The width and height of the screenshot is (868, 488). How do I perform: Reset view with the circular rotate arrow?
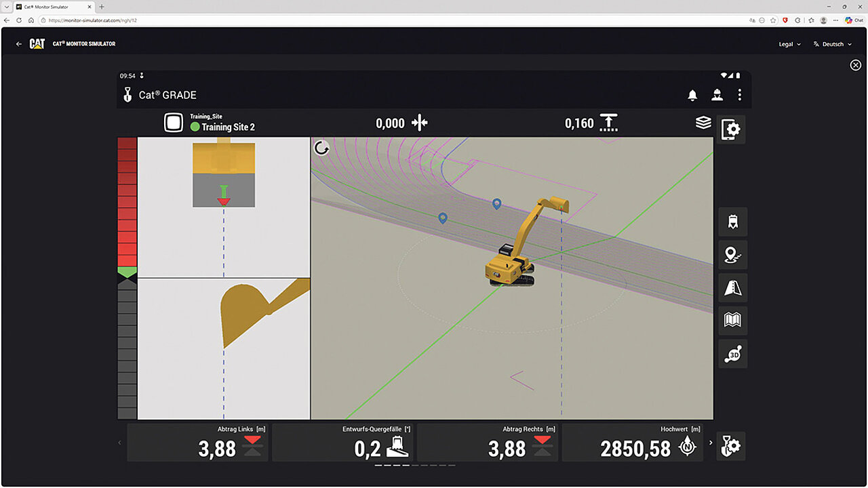coord(321,148)
